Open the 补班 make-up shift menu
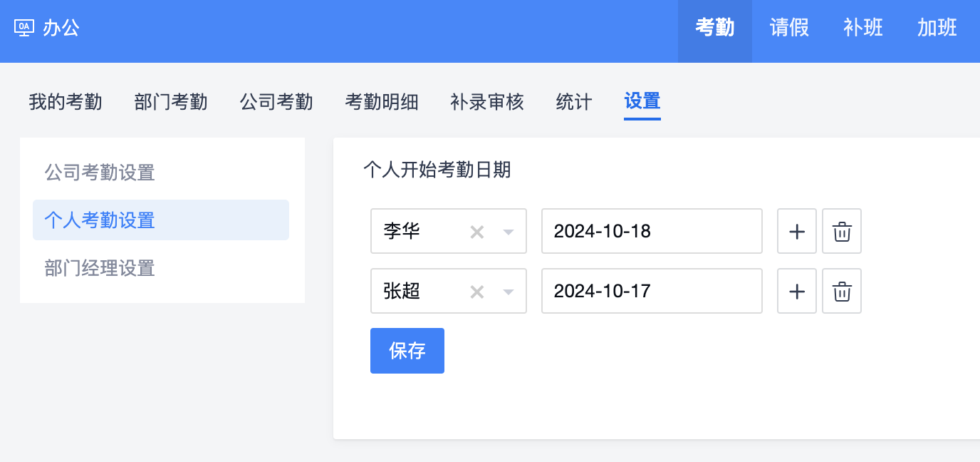This screenshot has width=980, height=462. click(x=863, y=29)
